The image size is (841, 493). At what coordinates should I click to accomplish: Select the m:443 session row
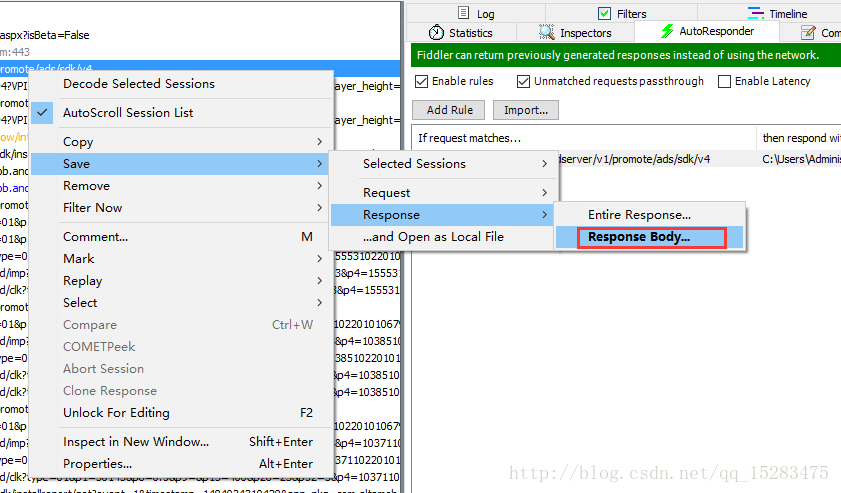[200, 52]
